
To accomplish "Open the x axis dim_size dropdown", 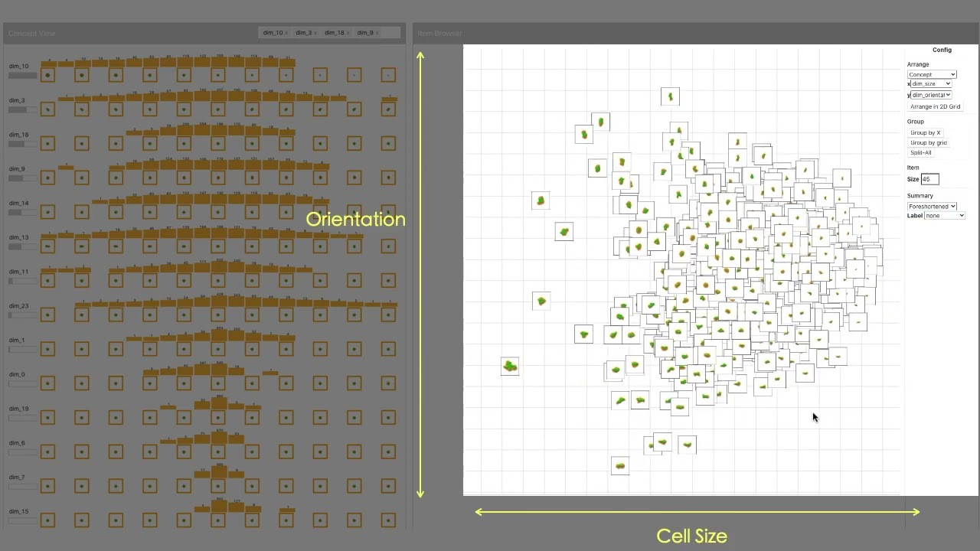I will (x=931, y=83).
